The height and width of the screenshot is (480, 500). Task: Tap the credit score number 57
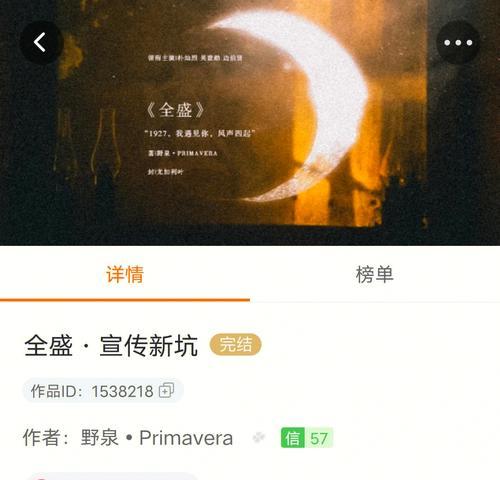click(319, 438)
